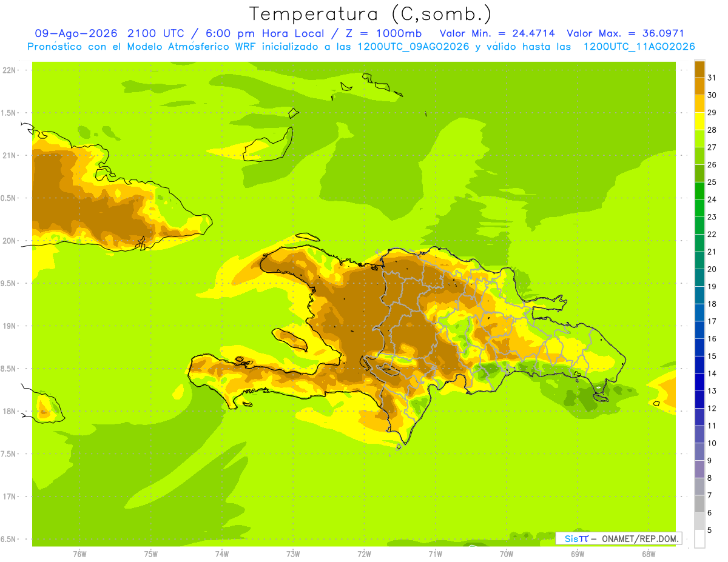Click the teal swatch between 19 and 20
Viewport: 728px width, 562px height.
[x=699, y=278]
